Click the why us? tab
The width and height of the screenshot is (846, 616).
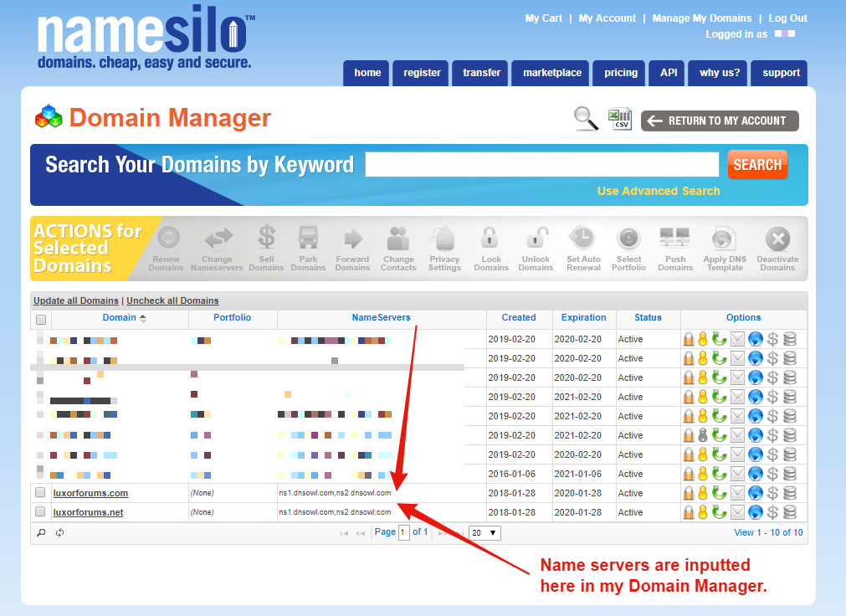pyautogui.click(x=719, y=73)
